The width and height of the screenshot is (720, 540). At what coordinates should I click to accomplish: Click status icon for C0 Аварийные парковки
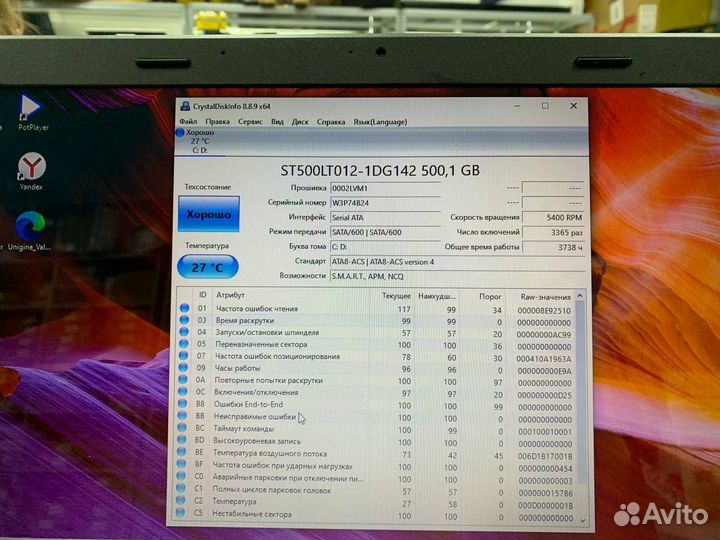coord(181,477)
